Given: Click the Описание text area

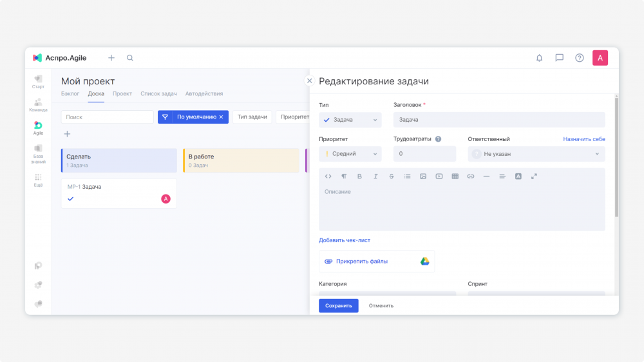Looking at the screenshot, I should coord(462,207).
